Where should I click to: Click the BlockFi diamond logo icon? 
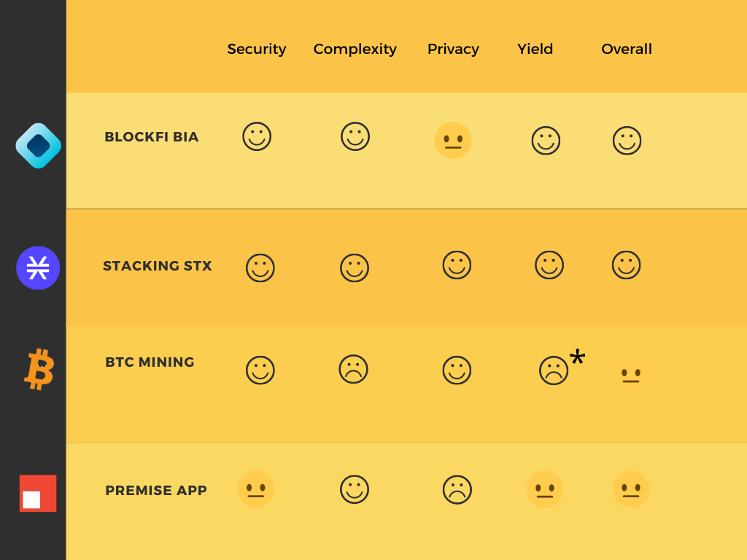(x=38, y=146)
